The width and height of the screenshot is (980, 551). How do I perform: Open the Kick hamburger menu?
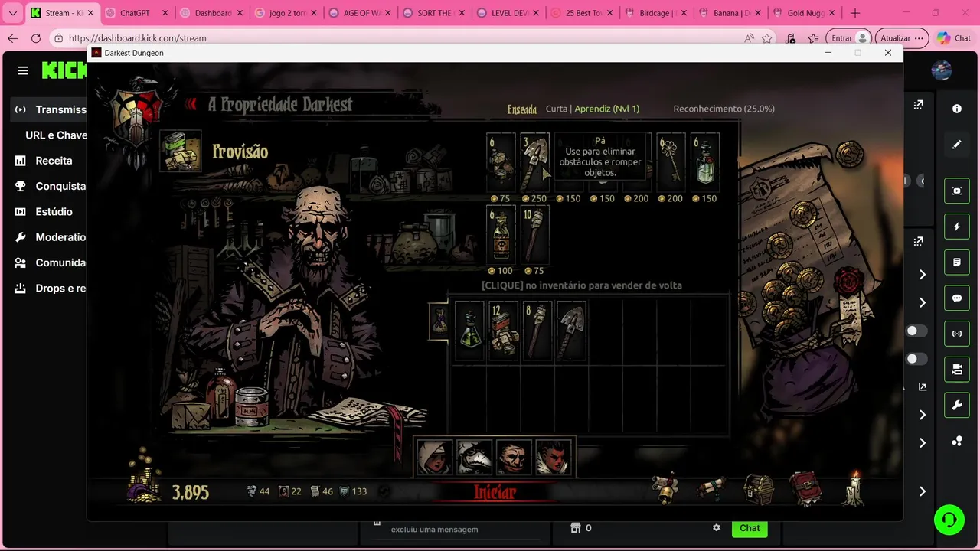point(23,70)
